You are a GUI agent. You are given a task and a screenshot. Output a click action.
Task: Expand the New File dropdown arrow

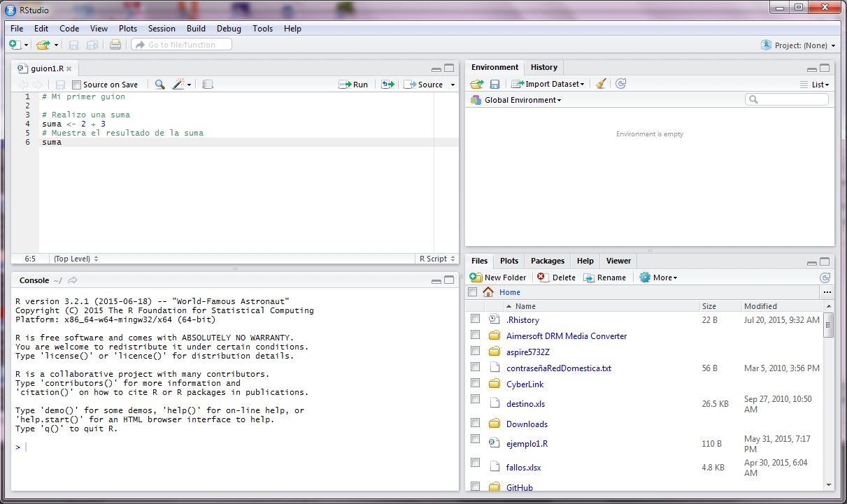coord(27,45)
